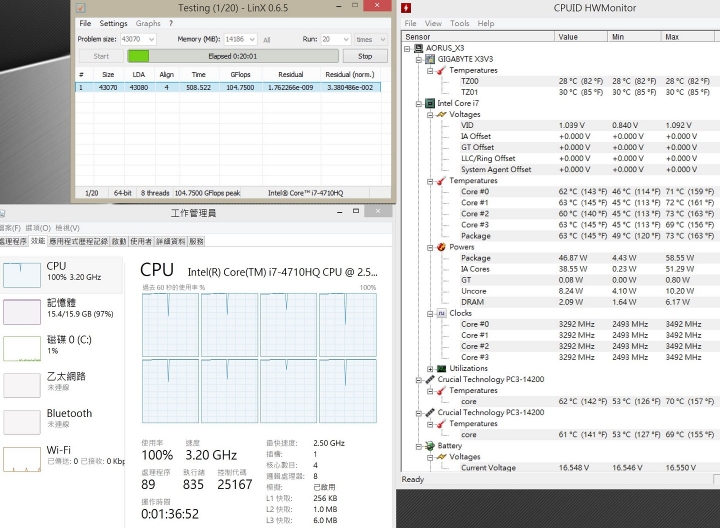Switch to 詳細資料 tab in Task Manager
Screen dimensions: 720x528
pyautogui.click(x=171, y=242)
